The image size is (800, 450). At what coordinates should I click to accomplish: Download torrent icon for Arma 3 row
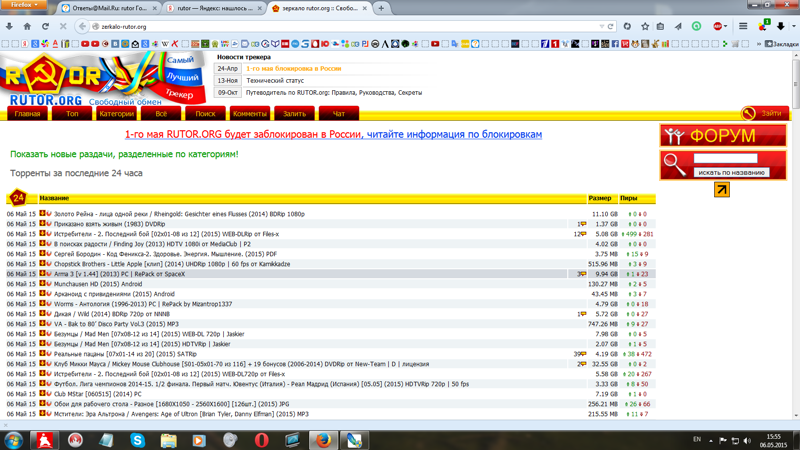point(42,273)
